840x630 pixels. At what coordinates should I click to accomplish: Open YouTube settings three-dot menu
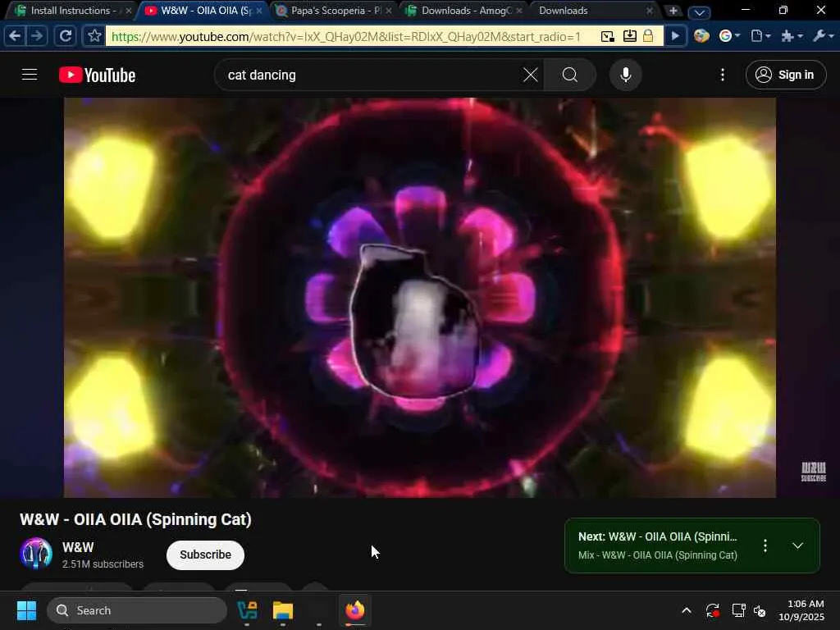click(x=722, y=75)
